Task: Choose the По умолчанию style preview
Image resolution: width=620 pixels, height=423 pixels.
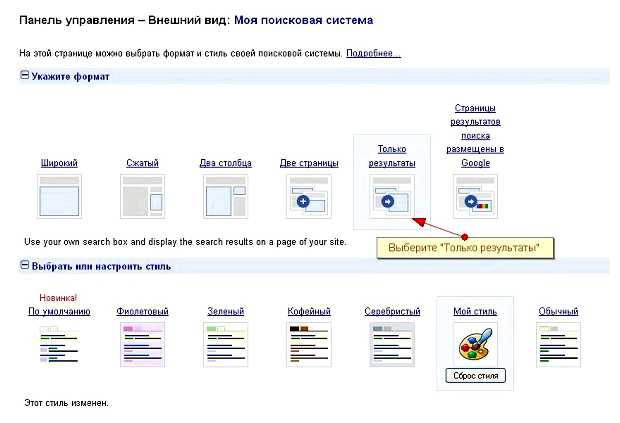Action: tap(59, 343)
